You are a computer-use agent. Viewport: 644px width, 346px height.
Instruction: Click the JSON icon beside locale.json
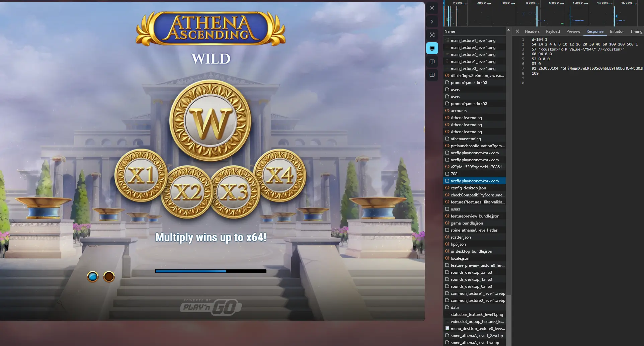447,258
